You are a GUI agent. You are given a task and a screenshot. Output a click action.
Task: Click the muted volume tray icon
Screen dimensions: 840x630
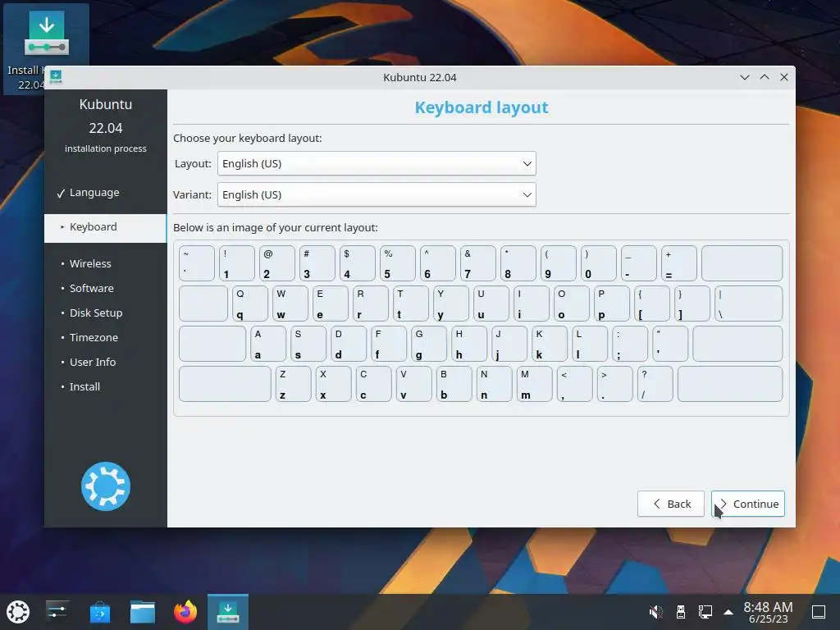click(655, 612)
